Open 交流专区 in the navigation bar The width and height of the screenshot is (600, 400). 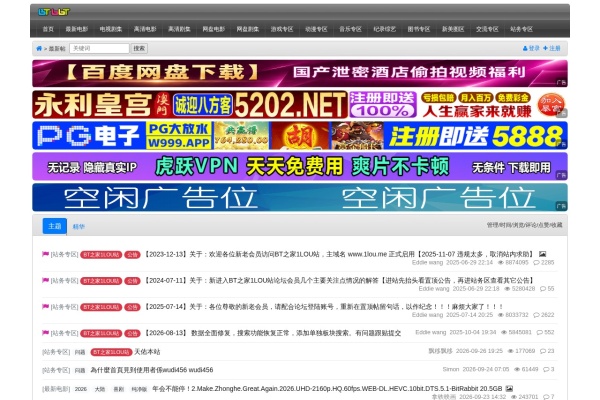pyautogui.click(x=487, y=29)
